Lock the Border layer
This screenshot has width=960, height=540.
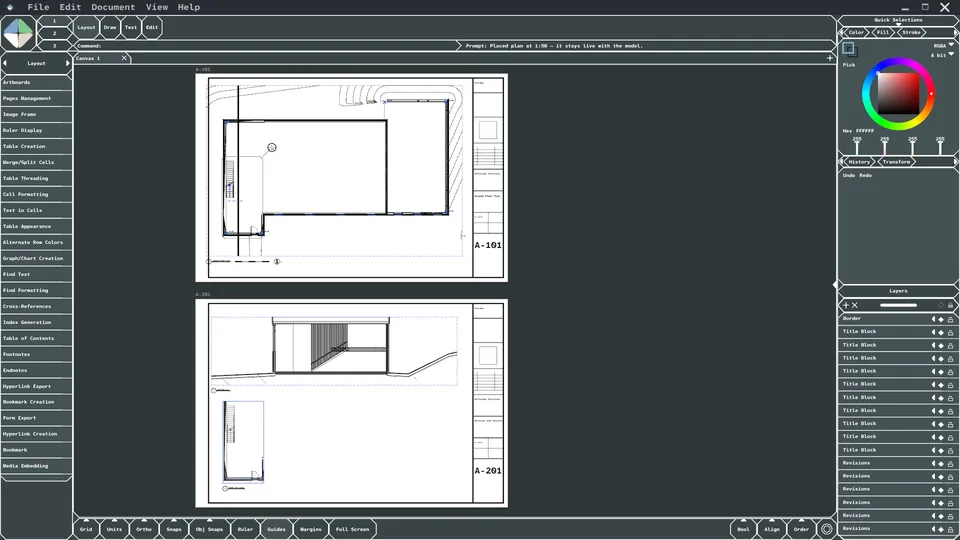pyautogui.click(x=950, y=319)
